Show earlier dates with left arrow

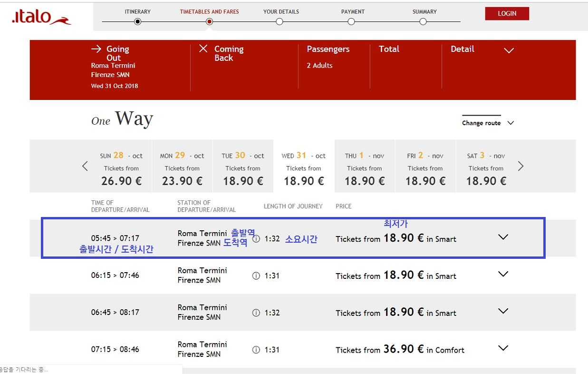pyautogui.click(x=85, y=166)
